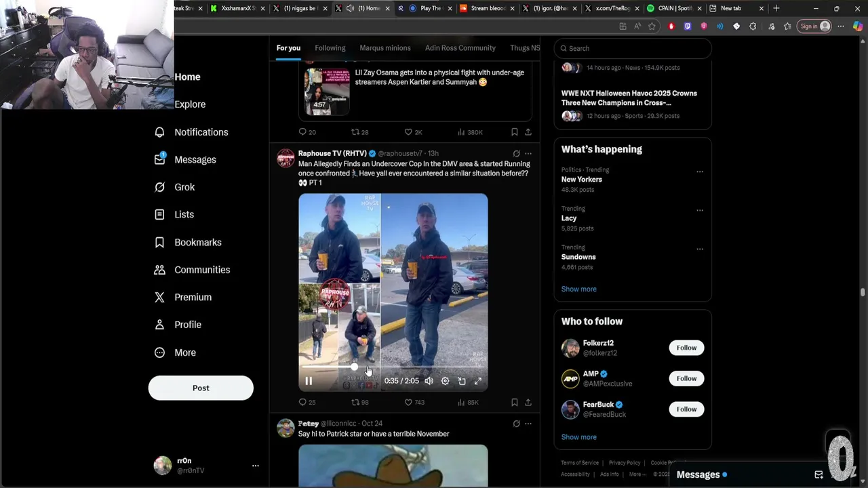
Task: Open options for New Yorkers trend
Action: pyautogui.click(x=699, y=171)
